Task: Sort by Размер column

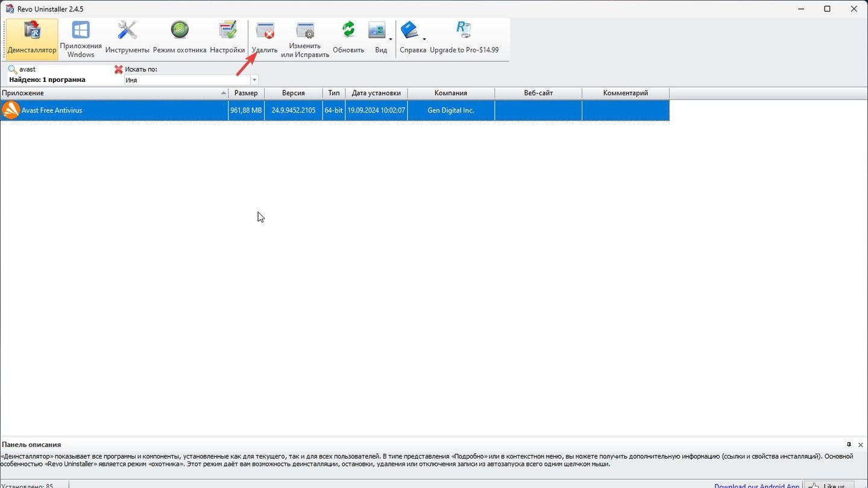Action: 246,93
